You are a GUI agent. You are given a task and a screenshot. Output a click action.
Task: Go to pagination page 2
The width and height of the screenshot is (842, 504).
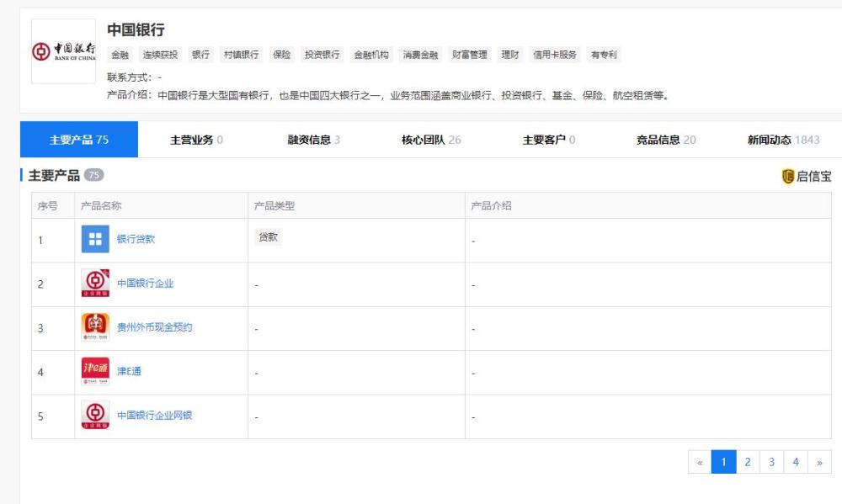point(748,462)
